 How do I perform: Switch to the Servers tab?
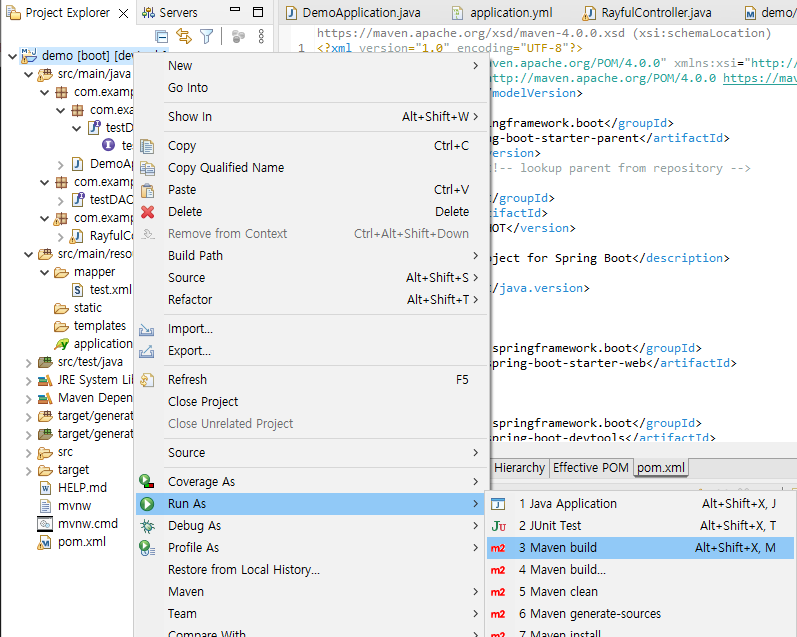pos(170,13)
